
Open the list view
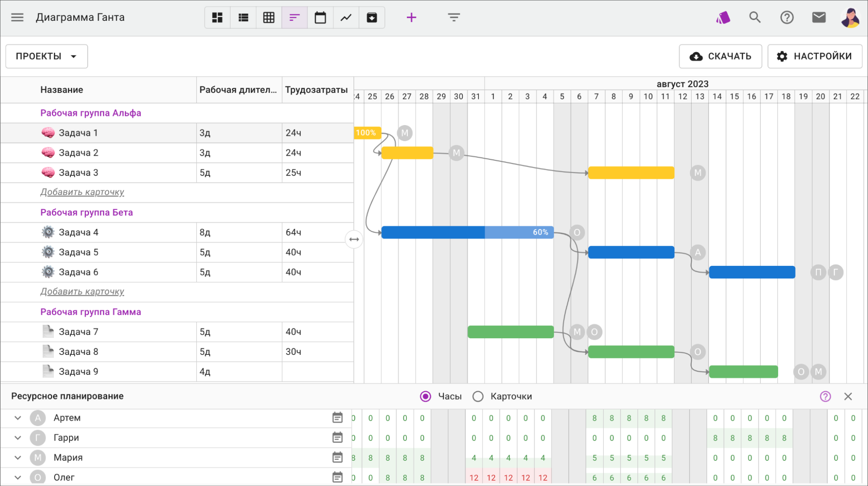tap(243, 17)
